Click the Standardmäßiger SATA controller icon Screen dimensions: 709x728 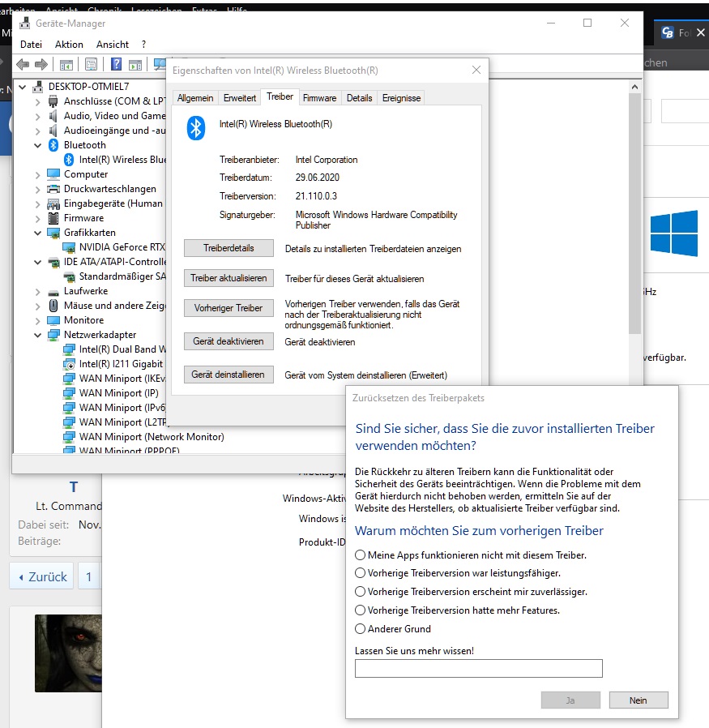[x=69, y=276]
